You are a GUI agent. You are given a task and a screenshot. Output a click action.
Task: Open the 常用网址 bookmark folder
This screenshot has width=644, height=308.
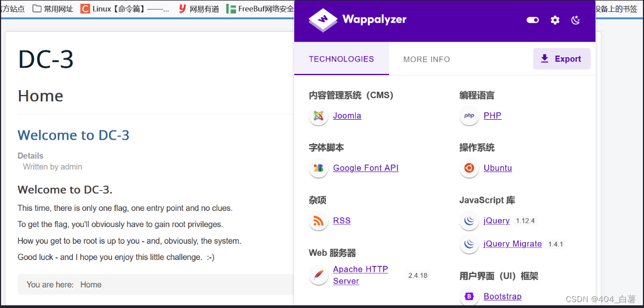coord(53,9)
